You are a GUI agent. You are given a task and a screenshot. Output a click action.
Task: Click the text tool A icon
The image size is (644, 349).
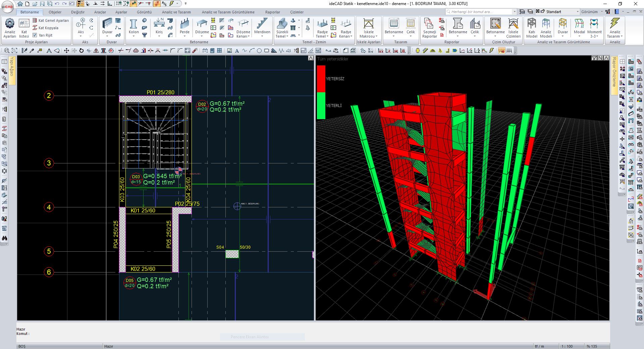click(x=237, y=51)
